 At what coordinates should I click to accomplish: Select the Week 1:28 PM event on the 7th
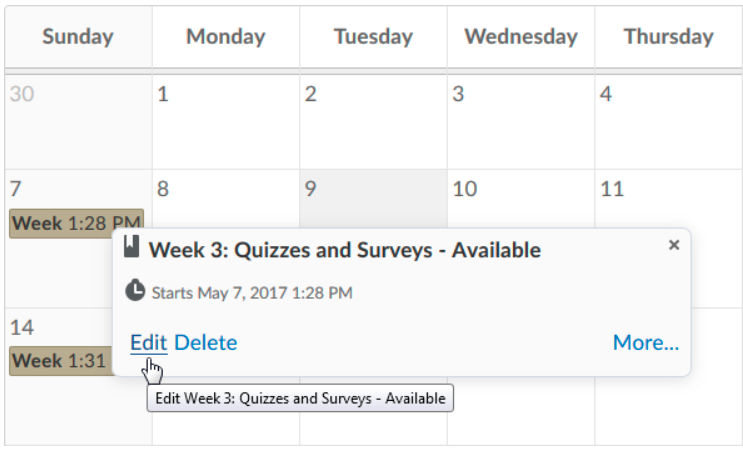pyautogui.click(x=76, y=223)
